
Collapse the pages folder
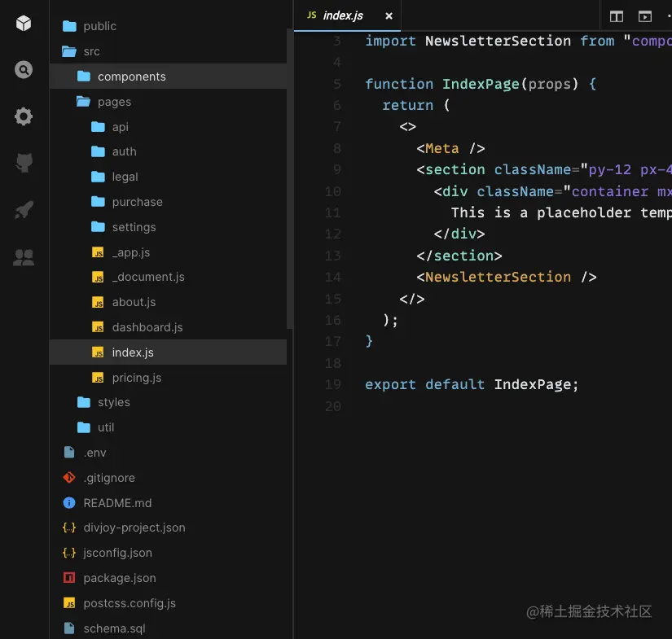(x=168, y=102)
